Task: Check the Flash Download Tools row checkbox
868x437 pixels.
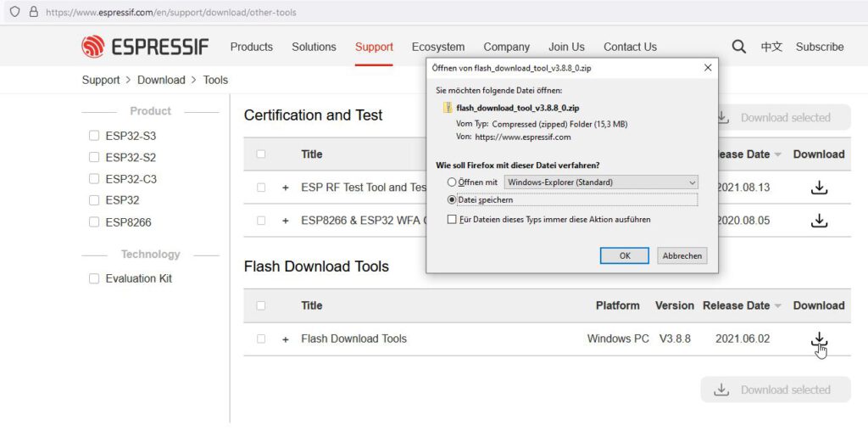Action: pyautogui.click(x=261, y=339)
